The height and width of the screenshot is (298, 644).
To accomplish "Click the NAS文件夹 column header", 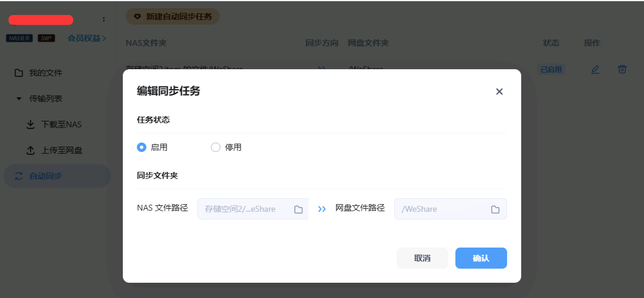I will coord(146,43).
